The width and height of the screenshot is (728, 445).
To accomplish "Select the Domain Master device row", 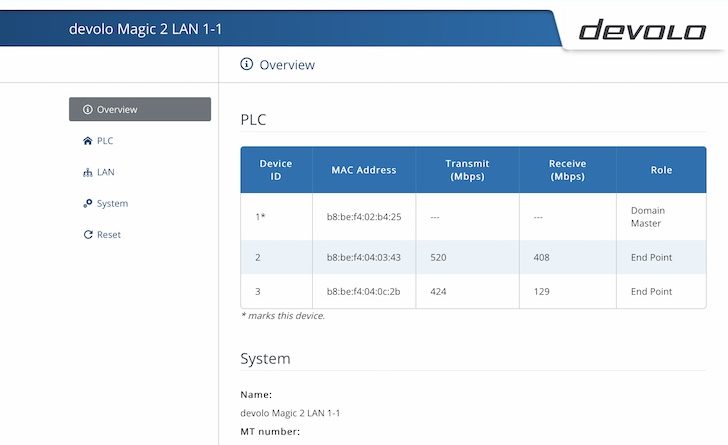I will [x=473, y=217].
